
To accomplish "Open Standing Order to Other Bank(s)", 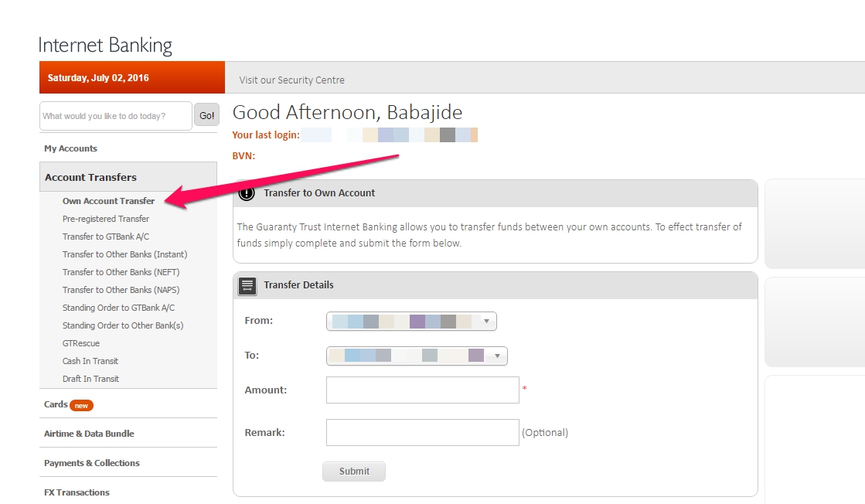I will click(123, 325).
